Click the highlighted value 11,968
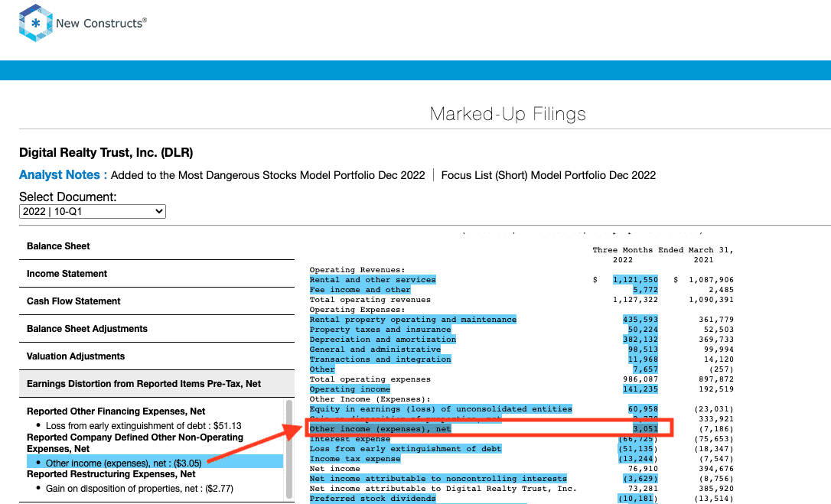 643,359
